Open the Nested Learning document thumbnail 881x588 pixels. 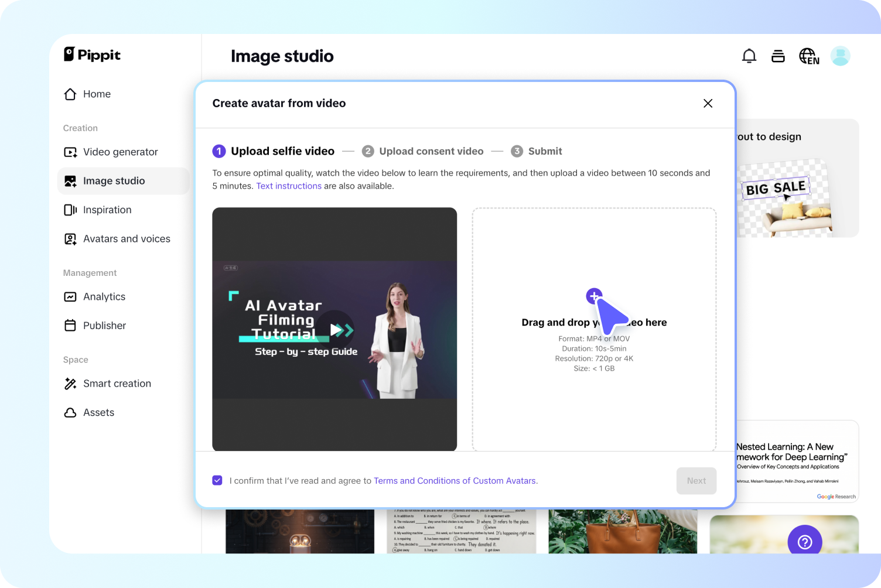(797, 461)
